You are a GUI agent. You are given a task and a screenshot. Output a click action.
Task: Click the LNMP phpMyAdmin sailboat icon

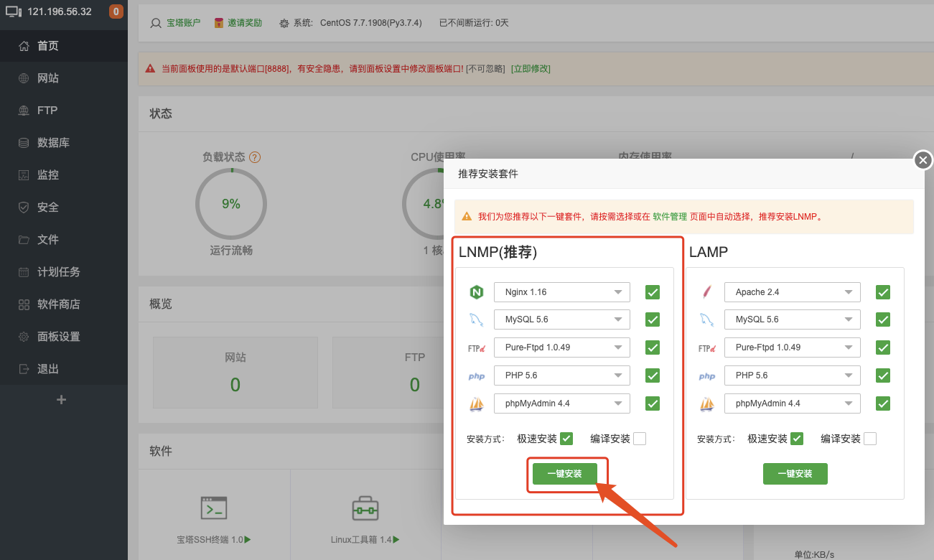pyautogui.click(x=477, y=403)
